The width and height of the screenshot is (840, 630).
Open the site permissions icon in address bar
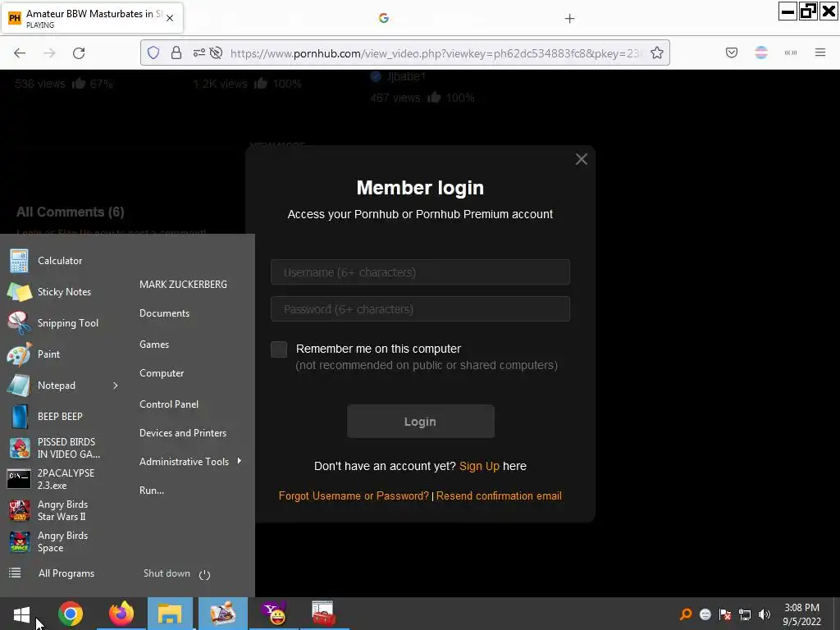[199, 52]
